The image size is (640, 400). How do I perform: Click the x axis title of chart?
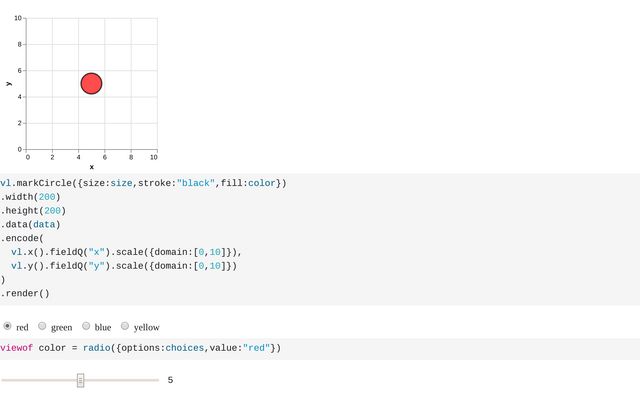(x=91, y=166)
